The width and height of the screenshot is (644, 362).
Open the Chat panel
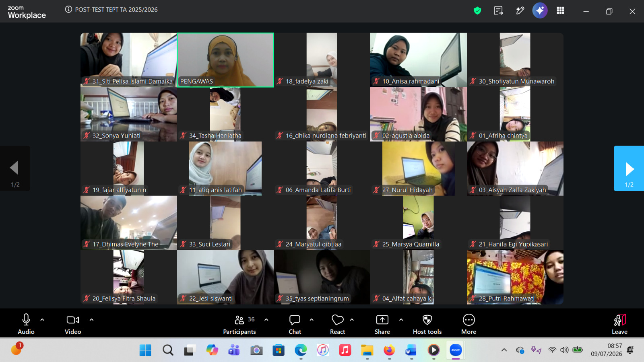[x=295, y=324]
